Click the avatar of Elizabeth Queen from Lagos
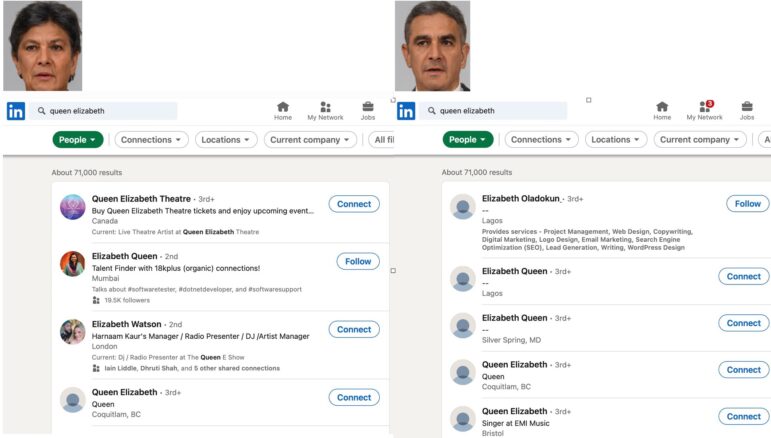The height and width of the screenshot is (438, 771). tap(463, 279)
